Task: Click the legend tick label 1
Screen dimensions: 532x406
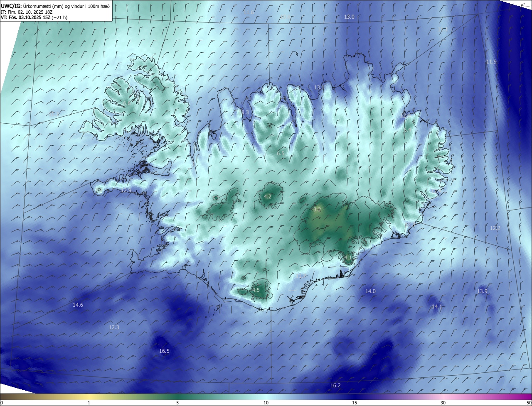Action: pyautogui.click(x=89, y=403)
